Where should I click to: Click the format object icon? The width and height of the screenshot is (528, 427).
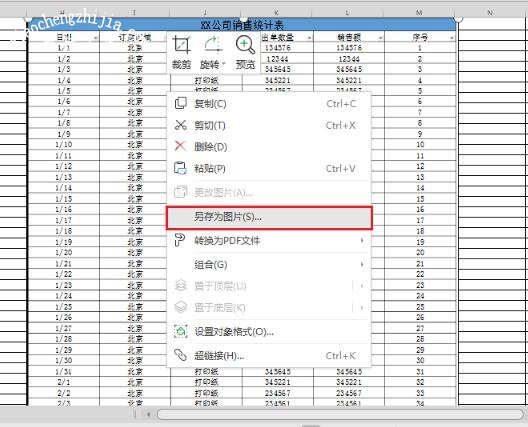(x=180, y=331)
